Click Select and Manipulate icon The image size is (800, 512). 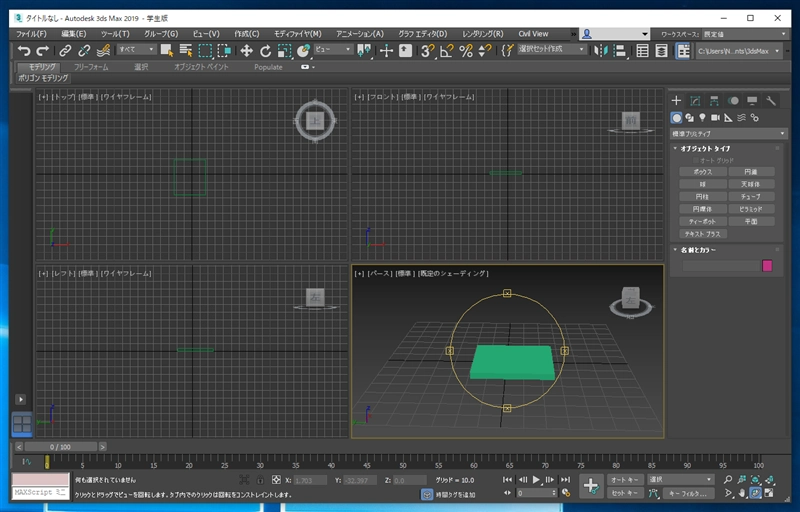[x=386, y=50]
